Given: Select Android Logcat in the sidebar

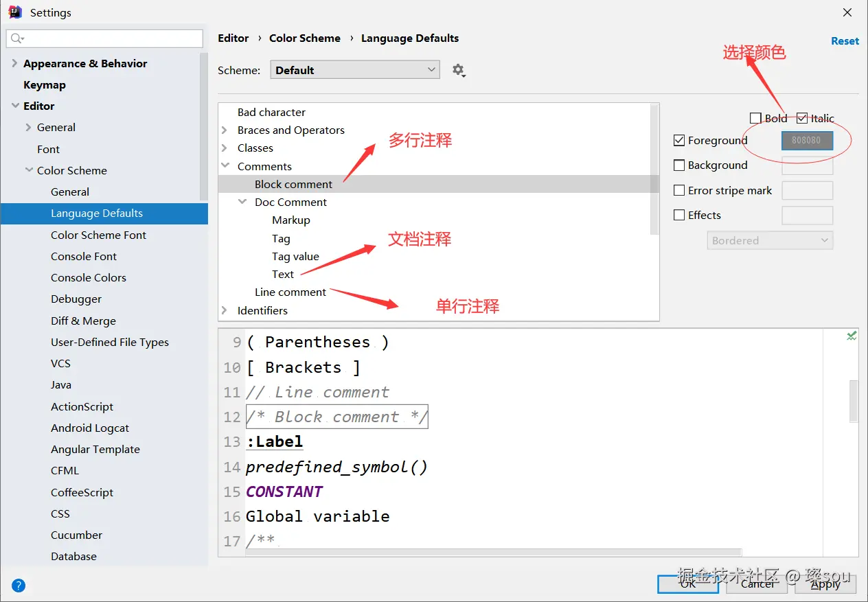Looking at the screenshot, I should tap(90, 428).
